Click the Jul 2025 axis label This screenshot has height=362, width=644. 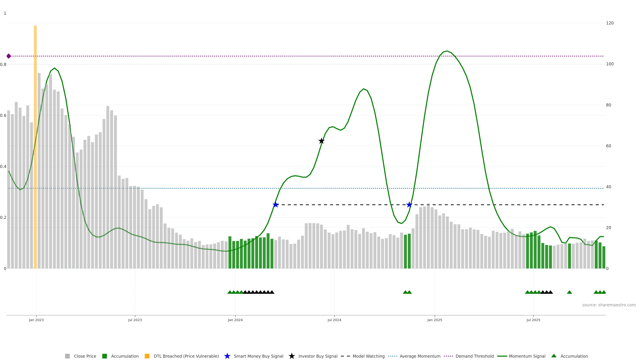click(533, 320)
